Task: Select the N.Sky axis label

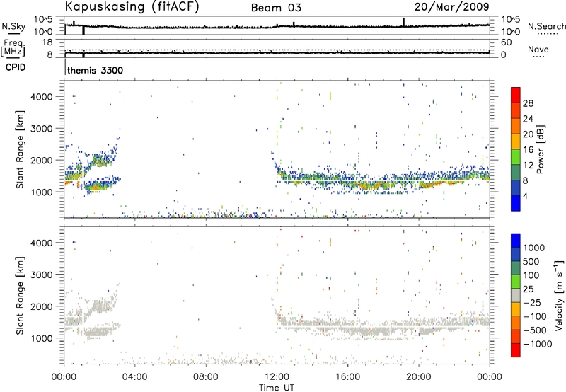Action: (x=13, y=26)
